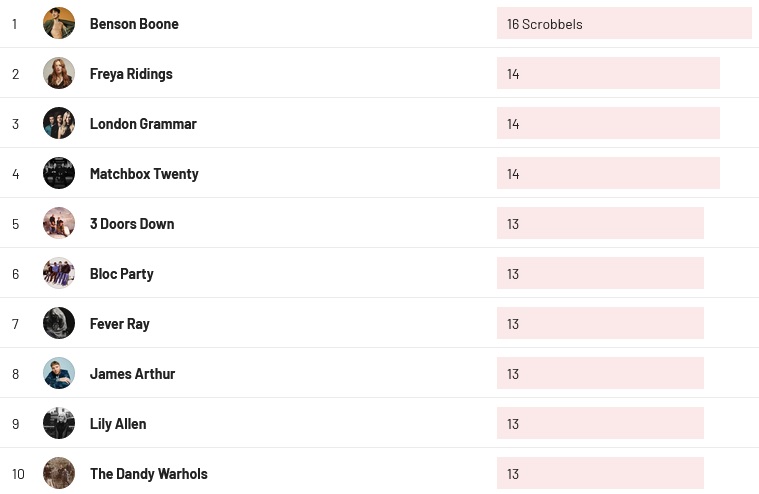Open the London Grammar artist name

[143, 124]
